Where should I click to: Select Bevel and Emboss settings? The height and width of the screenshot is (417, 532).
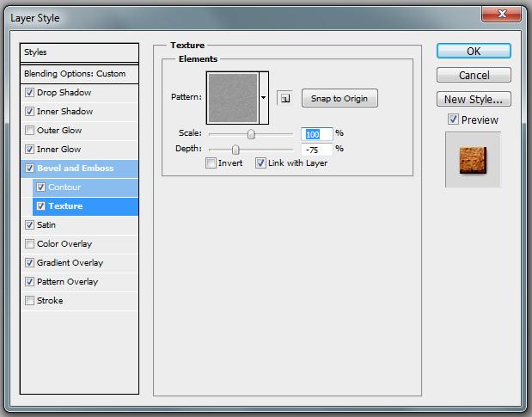tap(76, 169)
